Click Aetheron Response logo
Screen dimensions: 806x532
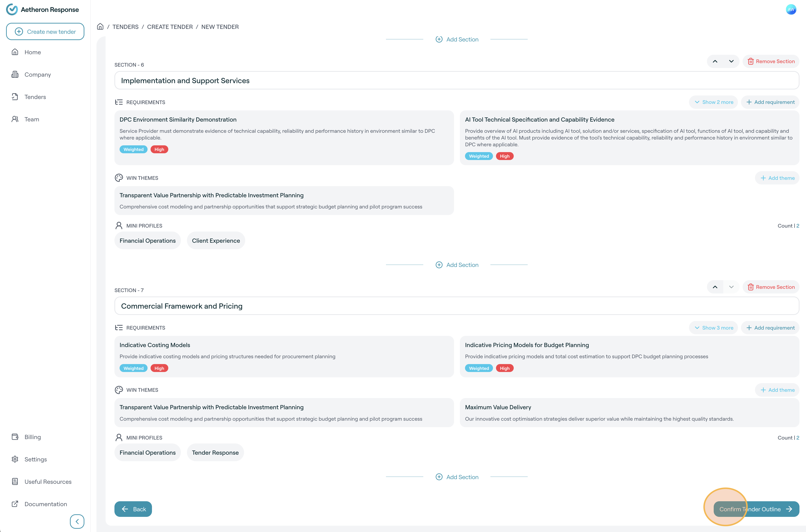(x=43, y=10)
